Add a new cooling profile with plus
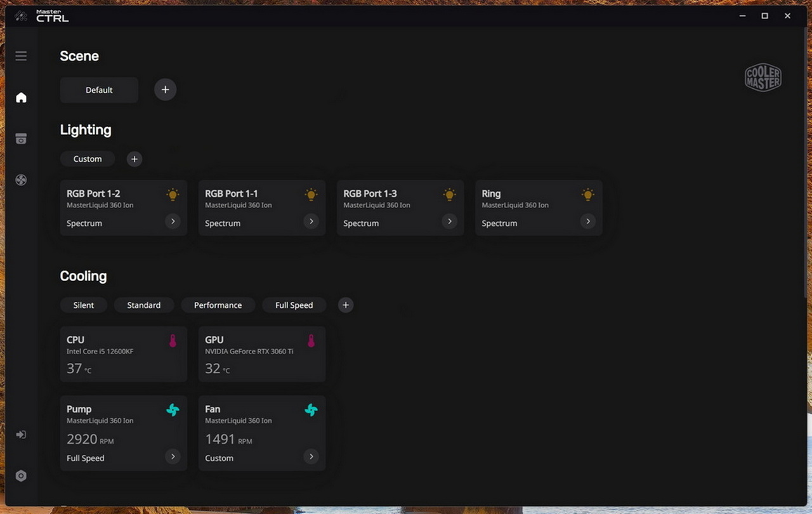 click(346, 305)
